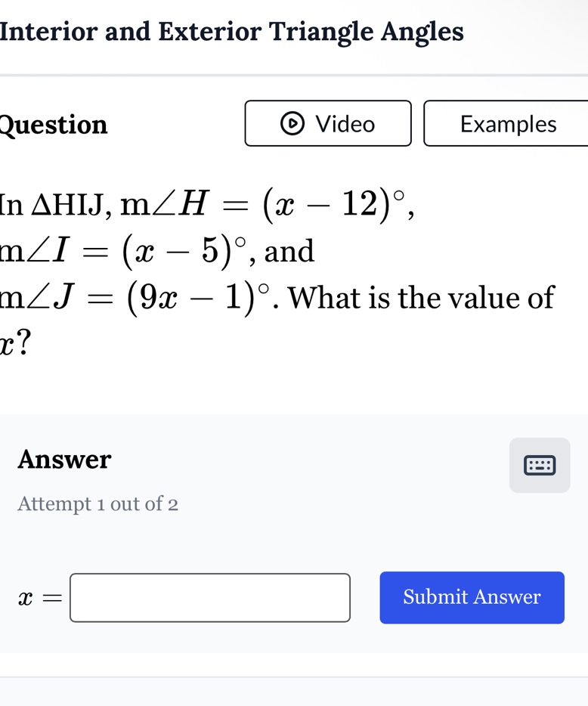Click inside the x equals answer box
Screen dimensions: 588x706
[x=209, y=597]
